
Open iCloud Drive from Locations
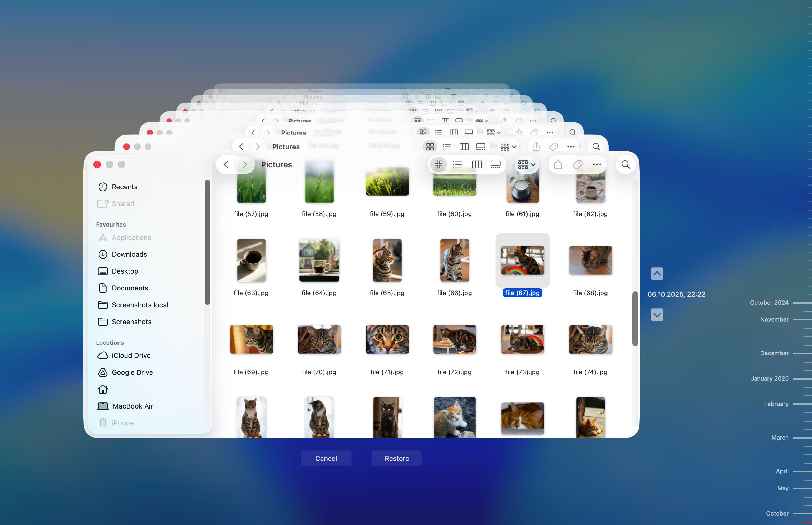tap(131, 355)
